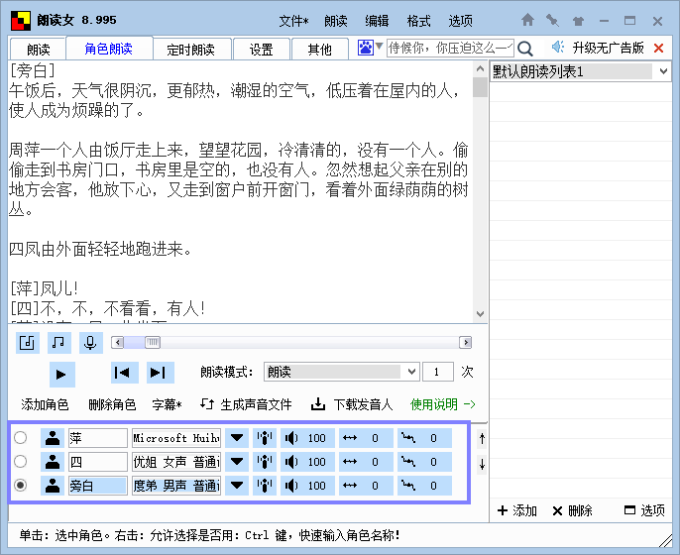The width and height of the screenshot is (680, 555).
Task: Click the paw search engine icon
Action: click(x=366, y=48)
